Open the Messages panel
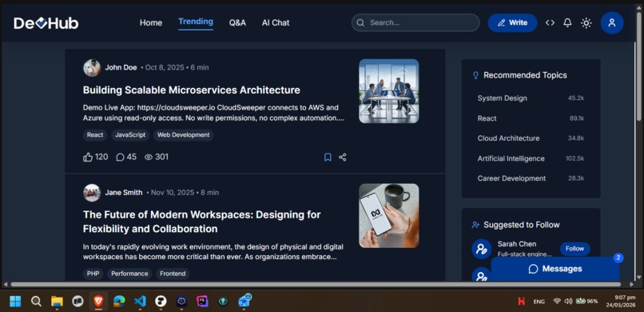 [x=555, y=269]
